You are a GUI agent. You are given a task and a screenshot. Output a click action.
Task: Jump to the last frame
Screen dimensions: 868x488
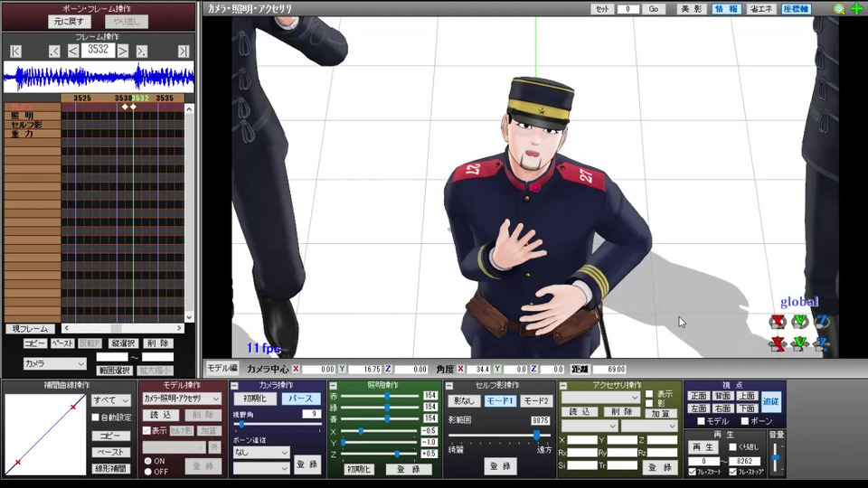pos(184,52)
